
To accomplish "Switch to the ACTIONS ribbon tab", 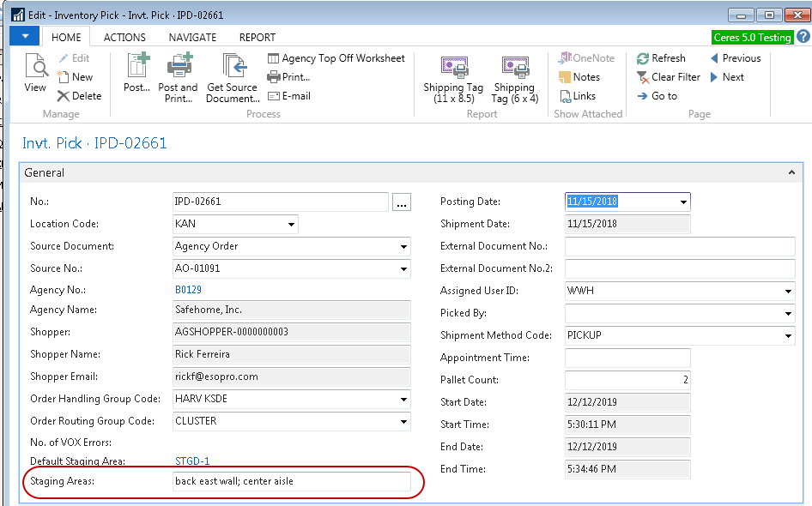I will [124, 38].
